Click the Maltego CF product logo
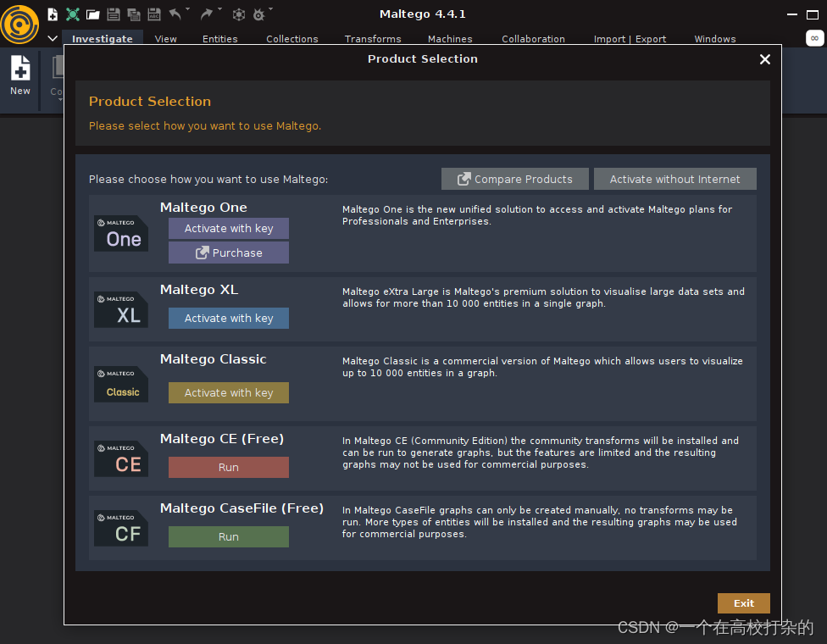The image size is (827, 644). click(121, 528)
